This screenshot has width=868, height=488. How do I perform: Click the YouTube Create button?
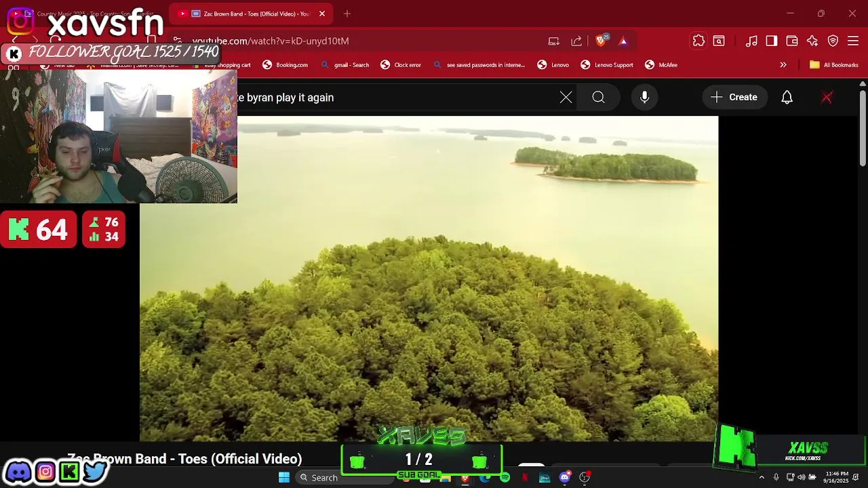click(734, 97)
